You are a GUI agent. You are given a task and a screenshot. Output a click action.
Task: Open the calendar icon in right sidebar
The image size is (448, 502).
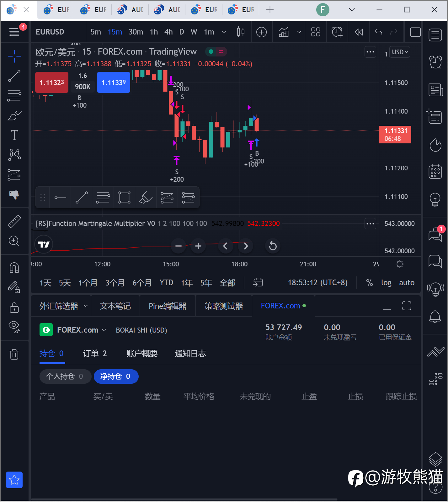click(x=435, y=172)
